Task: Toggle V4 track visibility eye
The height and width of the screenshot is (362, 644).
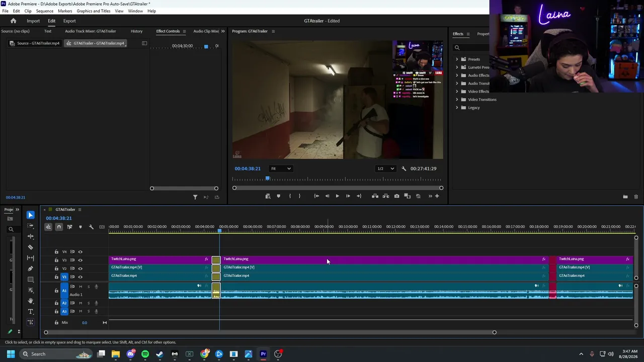Action: click(80, 252)
